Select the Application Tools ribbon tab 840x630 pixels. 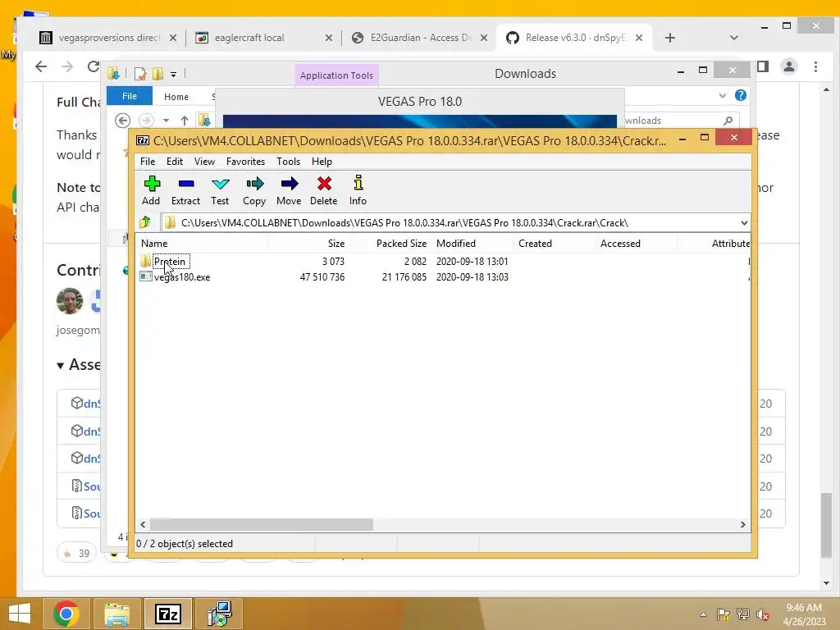tap(336, 75)
